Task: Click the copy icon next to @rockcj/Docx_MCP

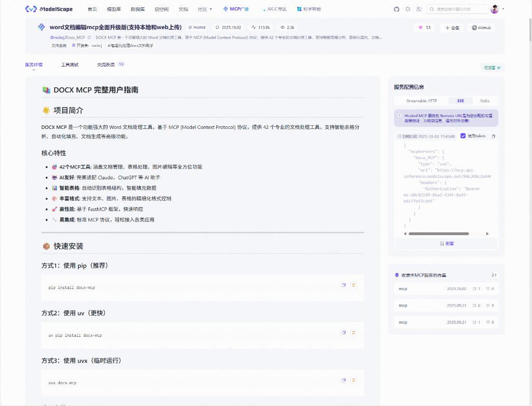Action: coord(89,37)
